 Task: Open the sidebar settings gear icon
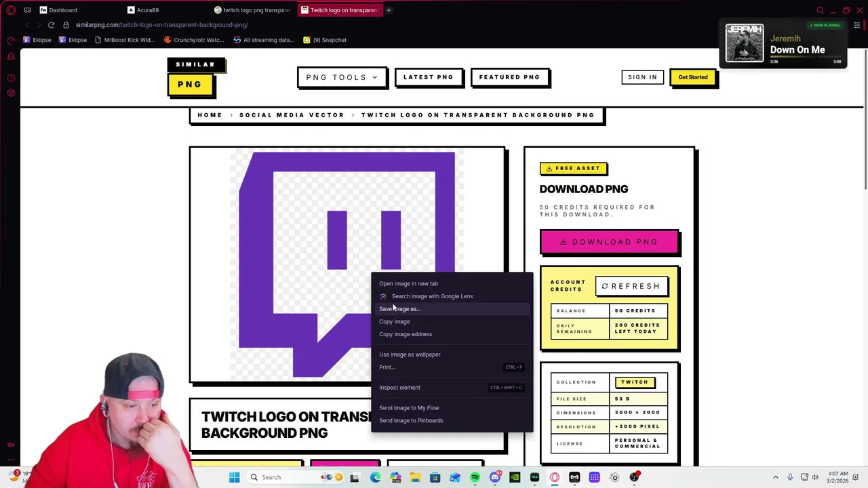(11, 92)
